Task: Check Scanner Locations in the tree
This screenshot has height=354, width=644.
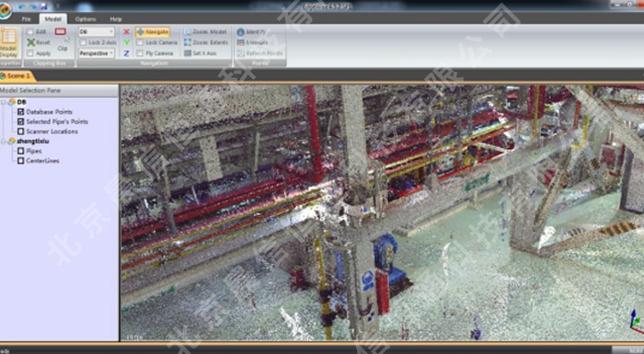Action: click(x=20, y=131)
